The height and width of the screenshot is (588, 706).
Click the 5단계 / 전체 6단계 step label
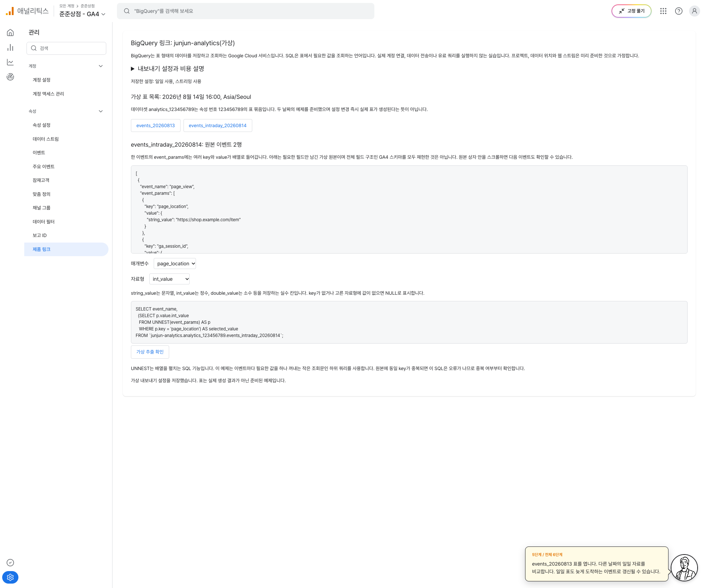pyautogui.click(x=547, y=555)
